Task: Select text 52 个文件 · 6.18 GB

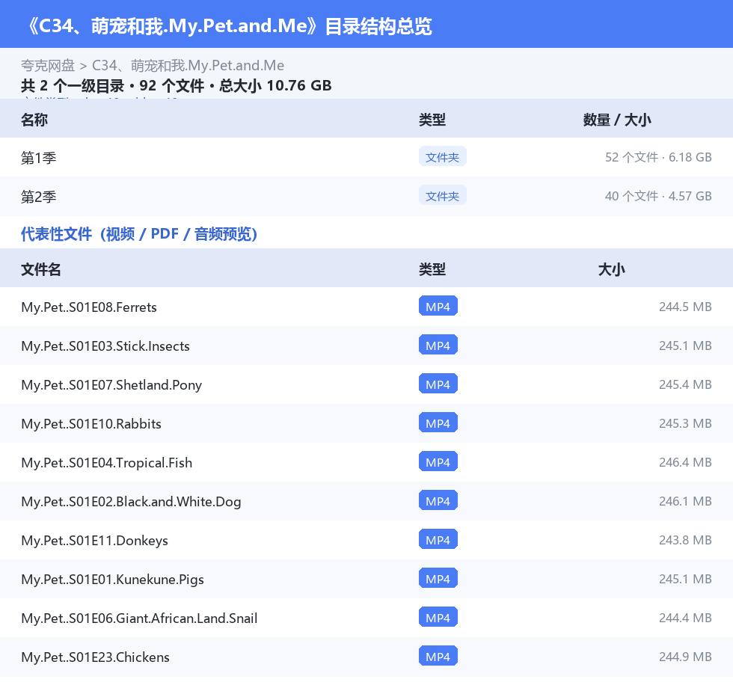Action: click(658, 158)
